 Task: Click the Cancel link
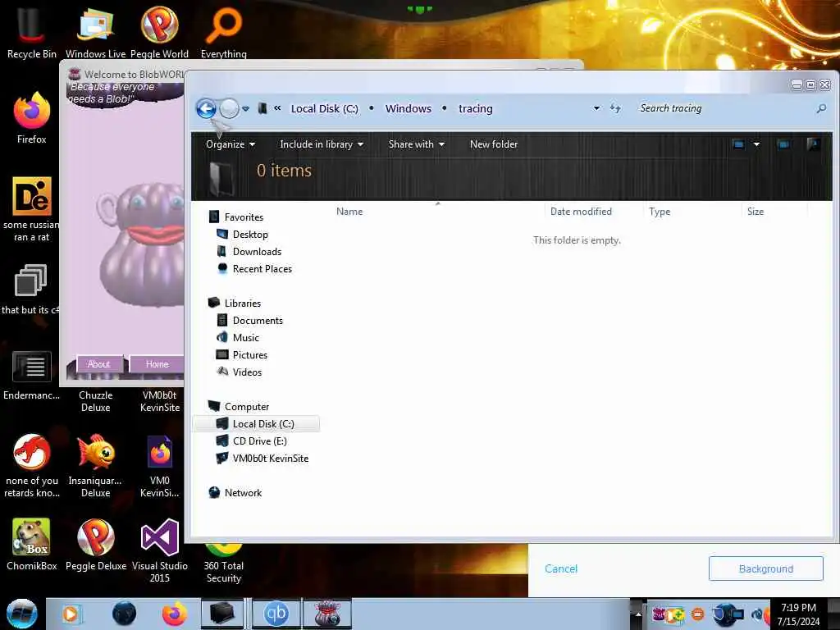pos(561,569)
